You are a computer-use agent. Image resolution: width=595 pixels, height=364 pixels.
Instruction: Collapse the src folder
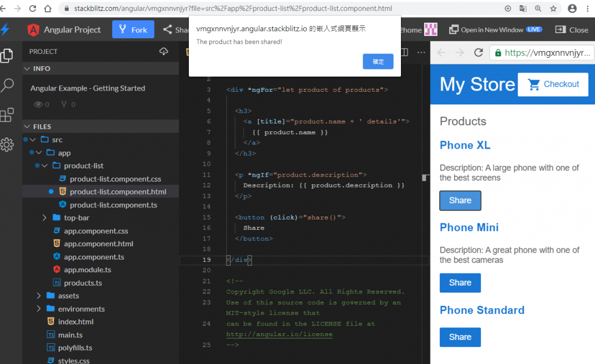tap(33, 139)
